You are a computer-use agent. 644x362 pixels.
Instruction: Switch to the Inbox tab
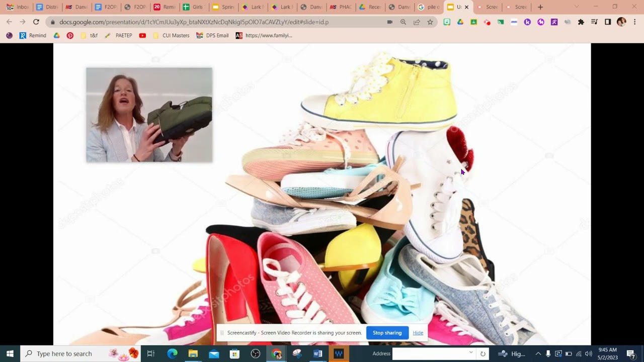point(17,7)
